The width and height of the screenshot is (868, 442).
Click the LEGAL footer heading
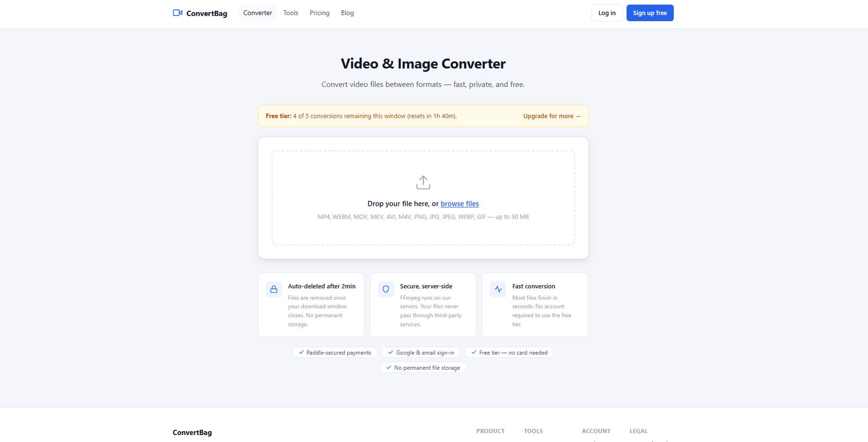(639, 431)
